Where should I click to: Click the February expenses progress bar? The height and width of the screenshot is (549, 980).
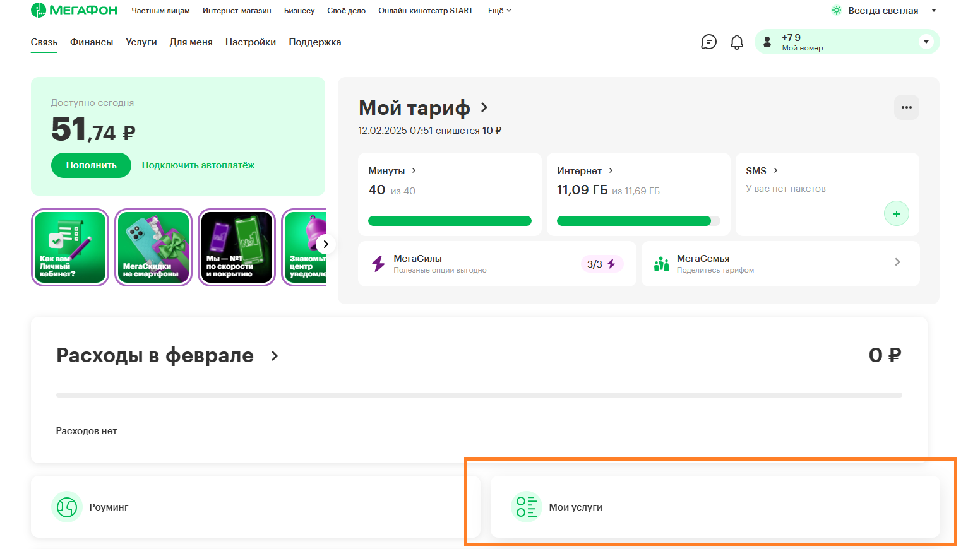tap(479, 395)
